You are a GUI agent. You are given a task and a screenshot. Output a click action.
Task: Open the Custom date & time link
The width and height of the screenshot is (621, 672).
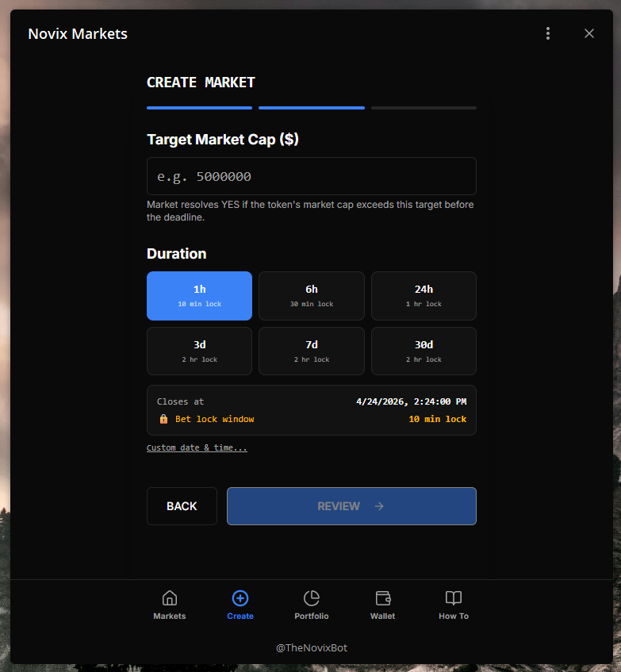pyautogui.click(x=197, y=447)
